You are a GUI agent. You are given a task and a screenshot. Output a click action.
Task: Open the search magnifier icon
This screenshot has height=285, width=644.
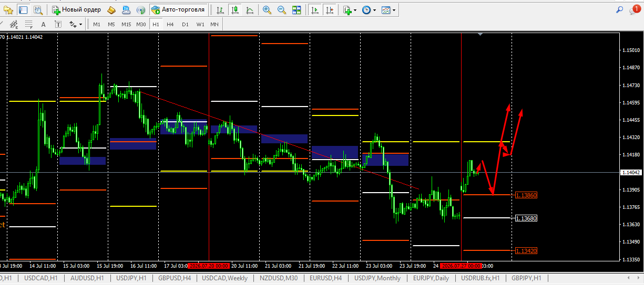(x=620, y=9)
